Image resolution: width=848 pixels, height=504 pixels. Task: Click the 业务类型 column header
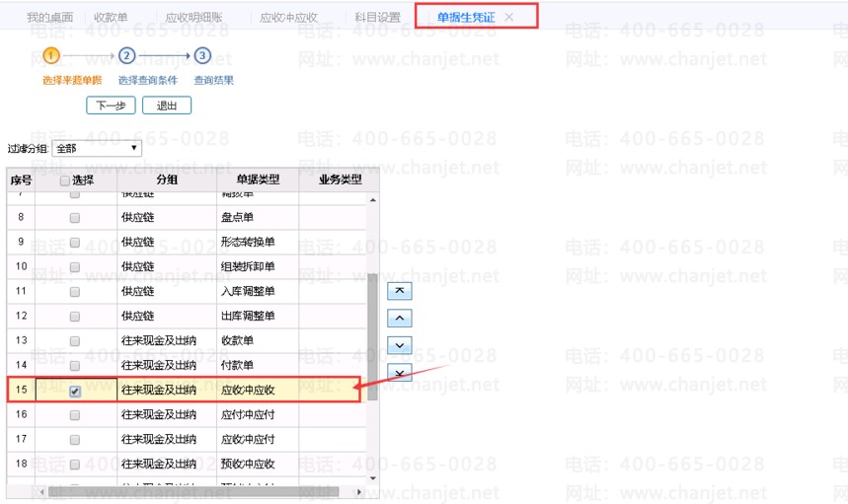pos(339,180)
